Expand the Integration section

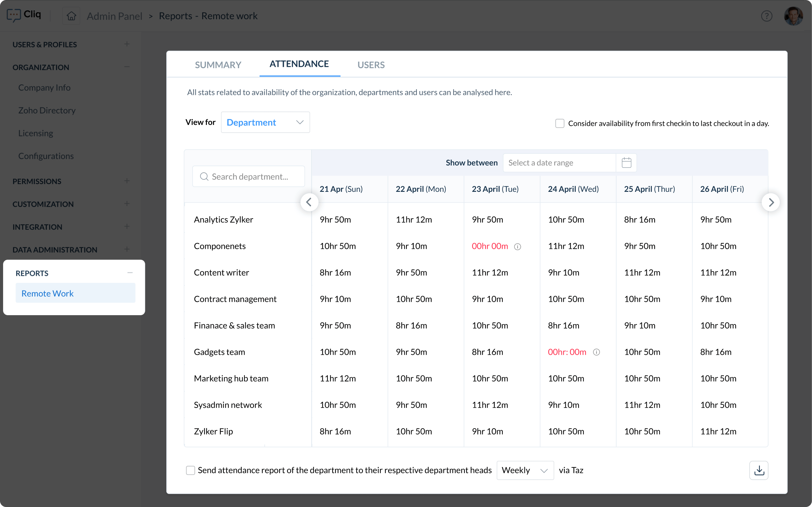pos(127,226)
